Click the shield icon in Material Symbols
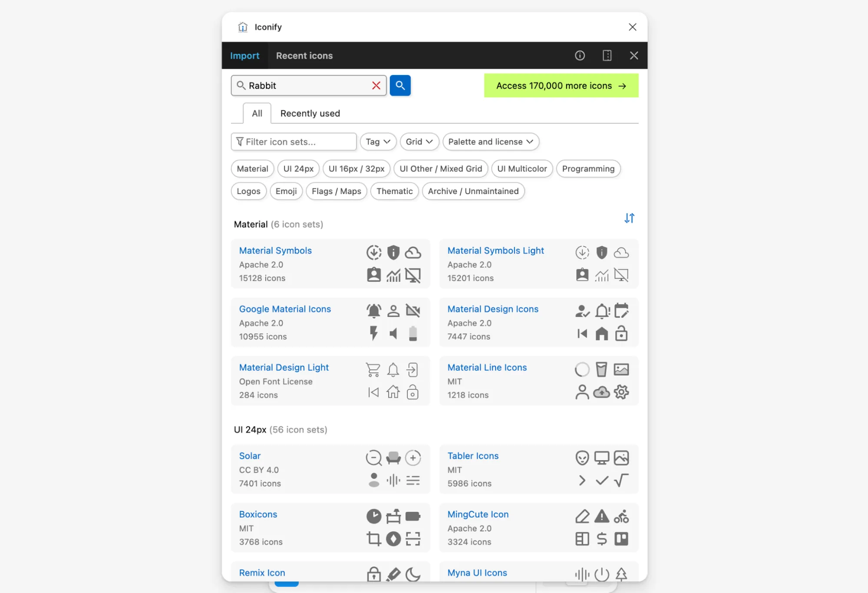 tap(393, 252)
